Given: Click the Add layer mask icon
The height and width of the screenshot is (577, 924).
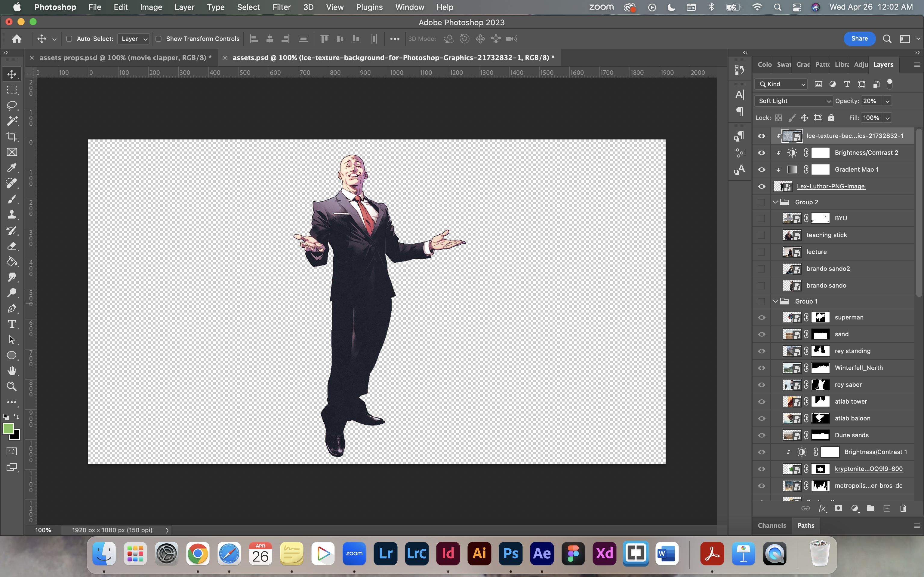Looking at the screenshot, I should click(838, 508).
